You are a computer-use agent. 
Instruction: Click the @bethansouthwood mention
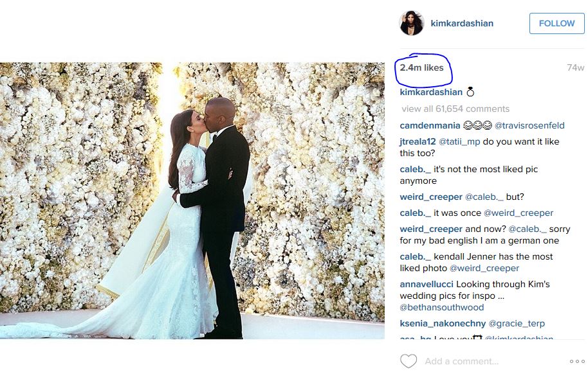442,307
